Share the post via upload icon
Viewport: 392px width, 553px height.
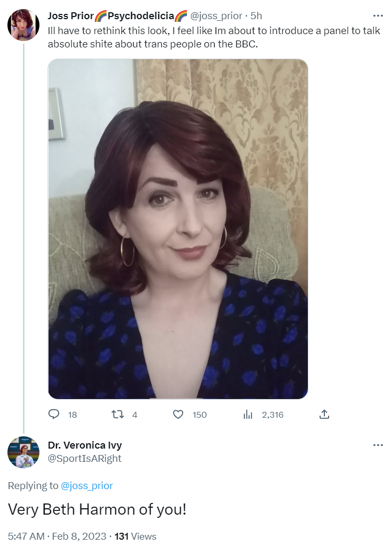pos(324,414)
